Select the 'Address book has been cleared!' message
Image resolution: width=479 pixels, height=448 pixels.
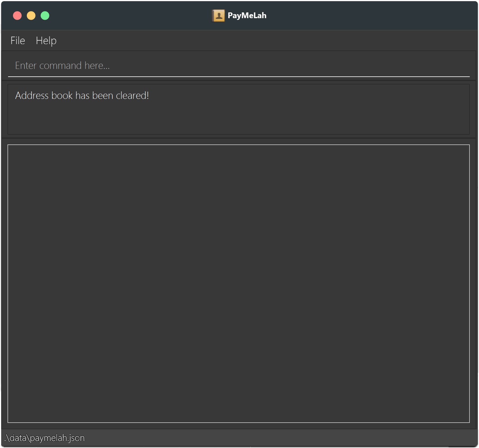click(82, 95)
